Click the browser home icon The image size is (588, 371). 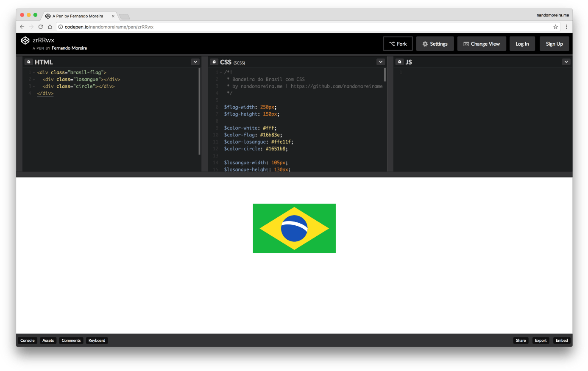tap(50, 27)
